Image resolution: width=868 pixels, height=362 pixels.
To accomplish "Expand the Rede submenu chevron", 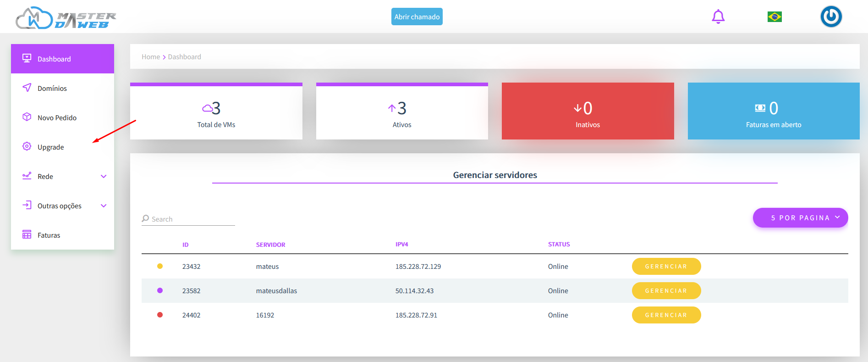I will tap(104, 177).
